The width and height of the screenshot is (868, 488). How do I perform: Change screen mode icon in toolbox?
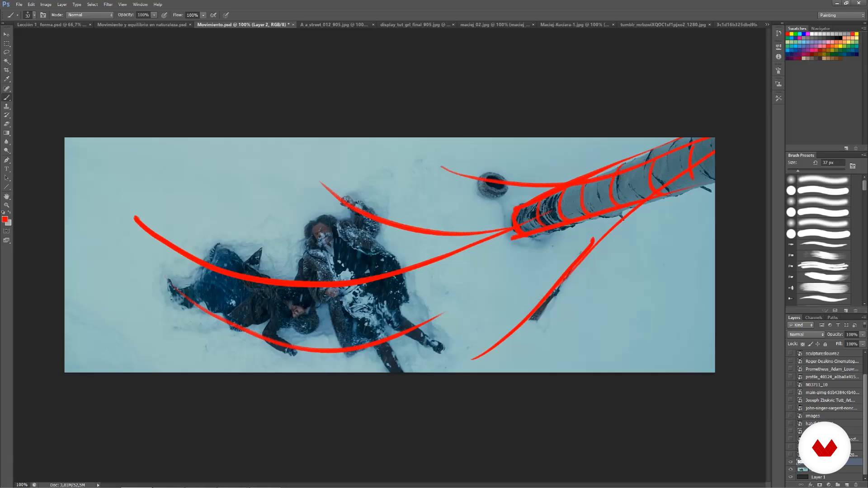[x=6, y=240]
